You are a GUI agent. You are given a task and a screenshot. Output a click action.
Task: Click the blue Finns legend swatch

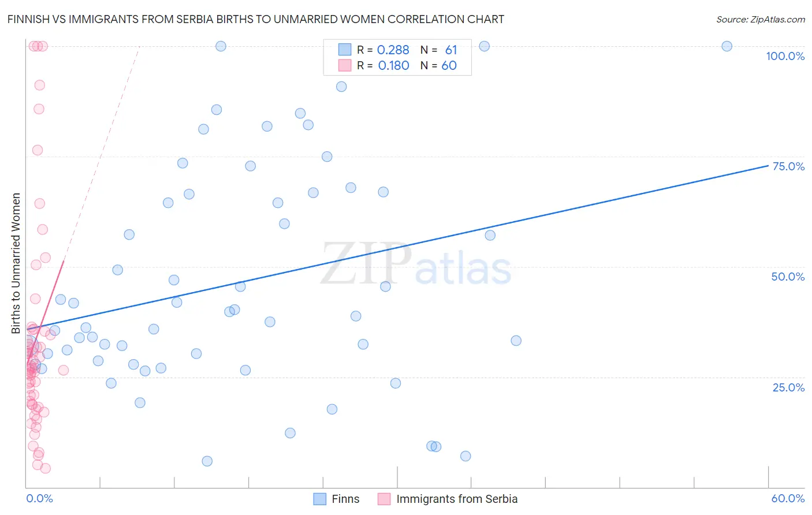320,499
